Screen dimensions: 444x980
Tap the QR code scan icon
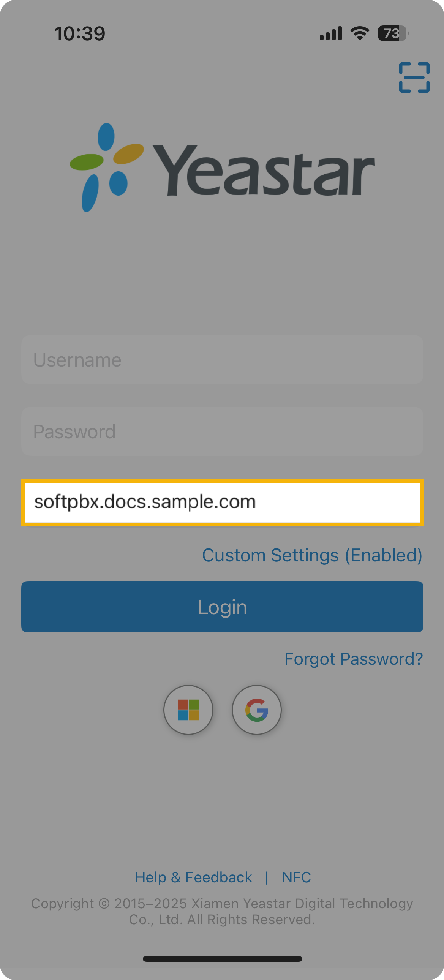414,77
